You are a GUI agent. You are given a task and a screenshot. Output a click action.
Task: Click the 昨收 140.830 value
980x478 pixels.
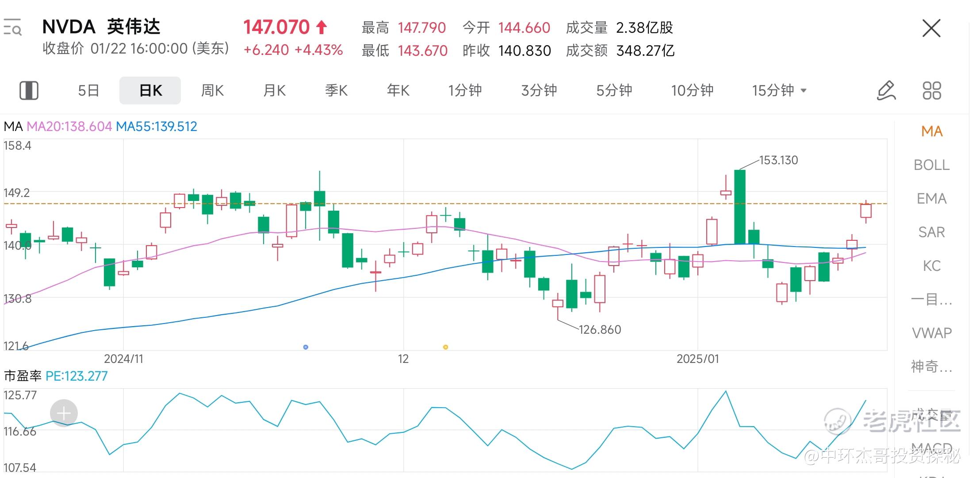pos(524,51)
